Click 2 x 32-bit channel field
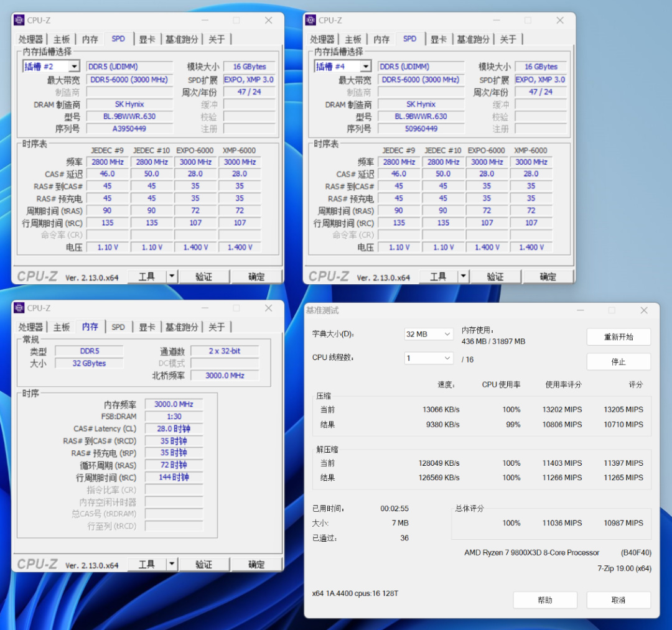This screenshot has width=672, height=630. click(x=225, y=351)
